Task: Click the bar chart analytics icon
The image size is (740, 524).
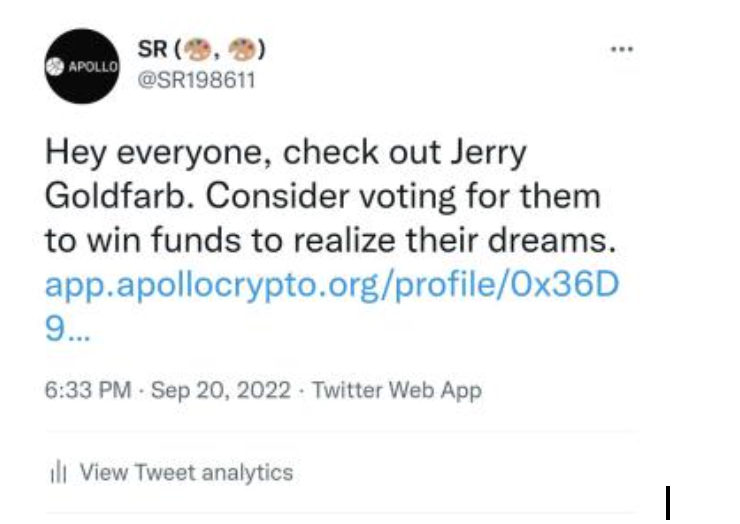Action: (x=58, y=473)
